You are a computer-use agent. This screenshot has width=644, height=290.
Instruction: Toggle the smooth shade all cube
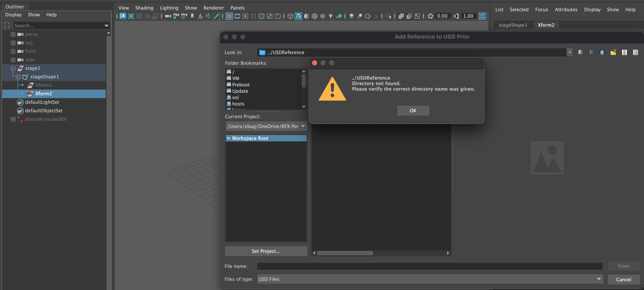298,16
